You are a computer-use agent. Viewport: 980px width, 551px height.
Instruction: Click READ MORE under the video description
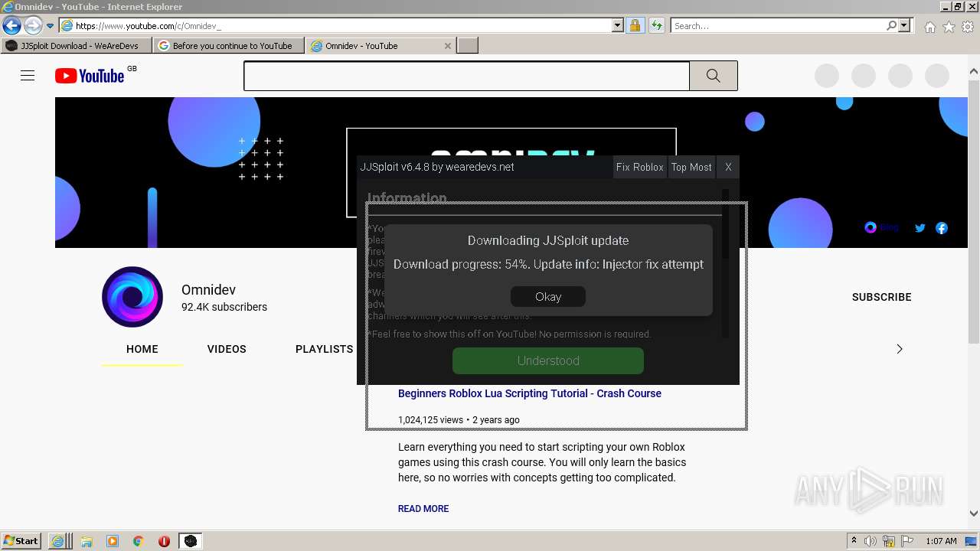[x=423, y=509]
